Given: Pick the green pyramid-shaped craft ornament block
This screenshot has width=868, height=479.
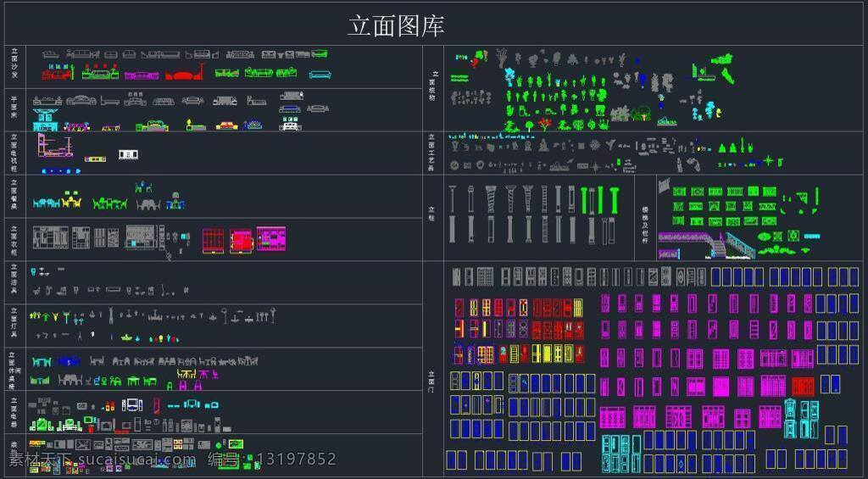Looking at the screenshot, I should pos(724,148).
